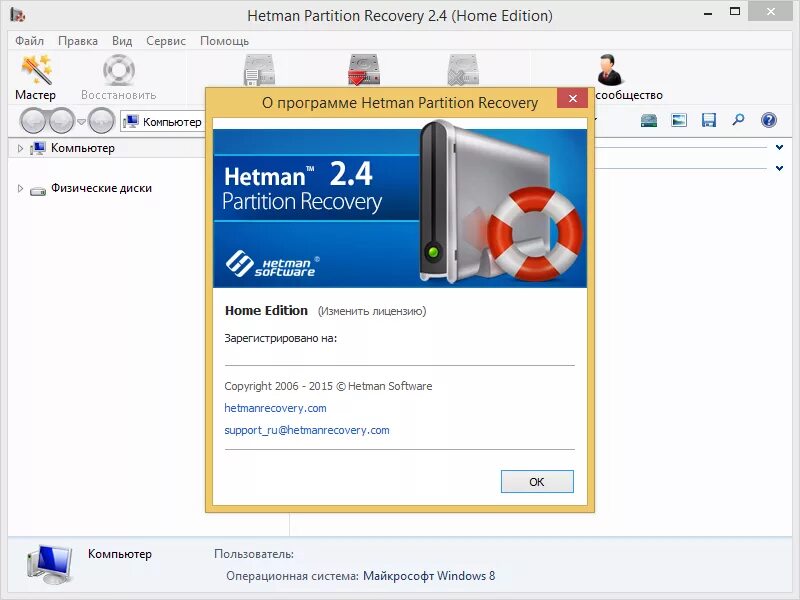Click support_ru@hetmanrecovery.com email link

click(x=307, y=430)
